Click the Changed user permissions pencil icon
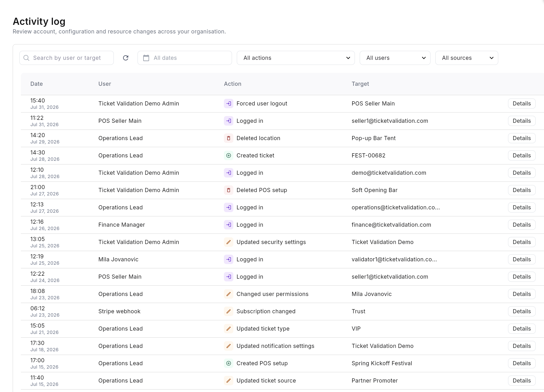Screen dimensions: 544x392 [229, 294]
